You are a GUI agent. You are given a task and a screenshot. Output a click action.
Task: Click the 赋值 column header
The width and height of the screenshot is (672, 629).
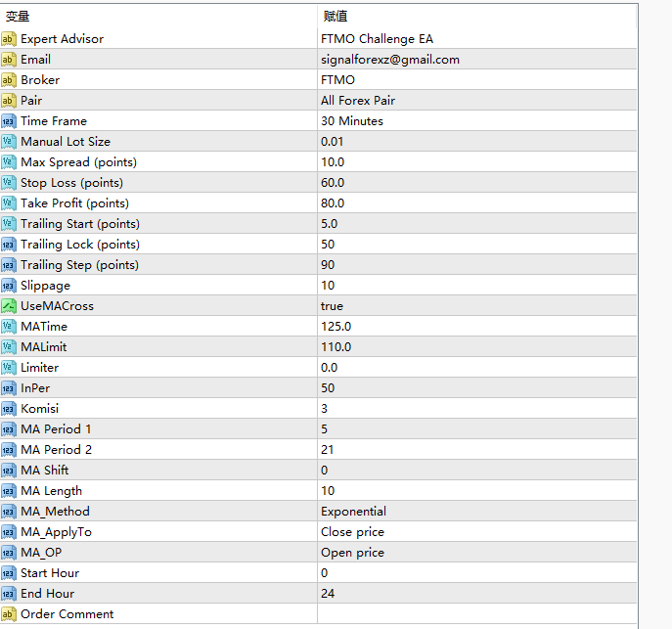point(336,16)
